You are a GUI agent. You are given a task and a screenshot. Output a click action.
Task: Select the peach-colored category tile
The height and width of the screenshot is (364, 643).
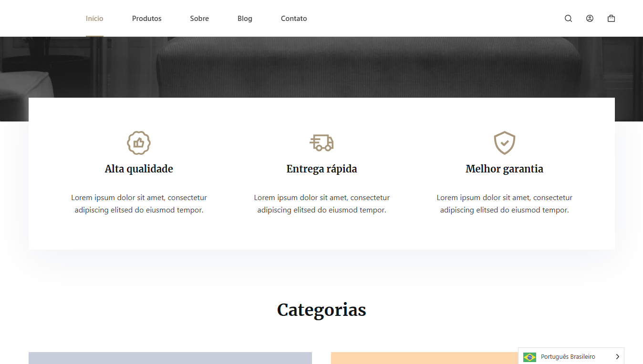point(424,358)
